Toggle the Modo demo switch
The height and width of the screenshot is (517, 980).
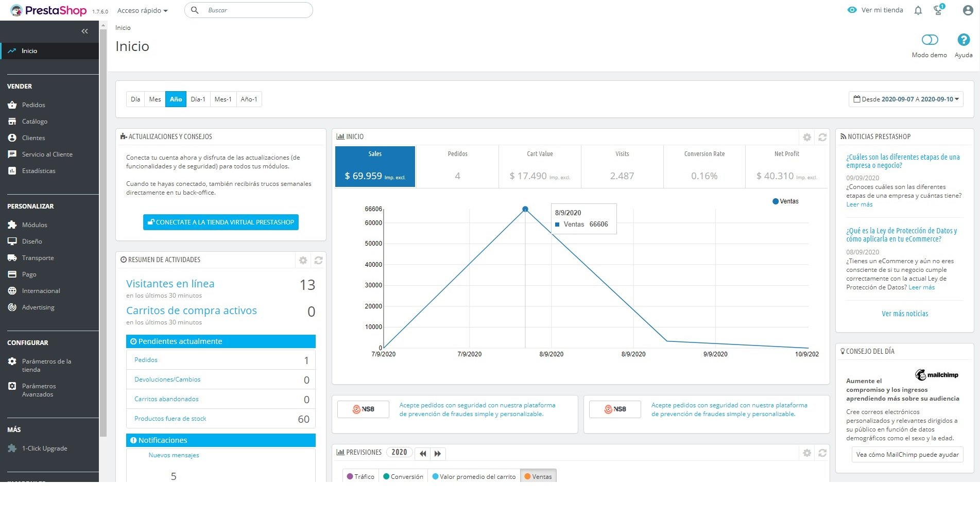[930, 40]
